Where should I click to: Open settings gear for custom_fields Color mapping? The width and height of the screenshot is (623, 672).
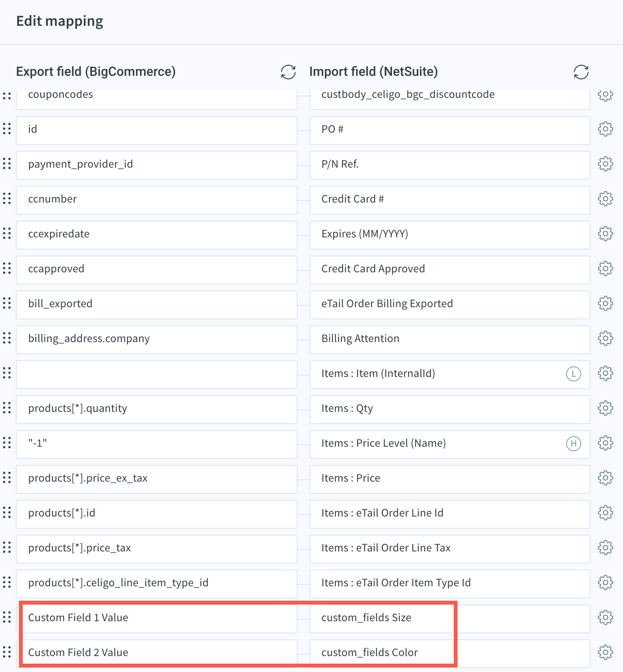pos(605,653)
